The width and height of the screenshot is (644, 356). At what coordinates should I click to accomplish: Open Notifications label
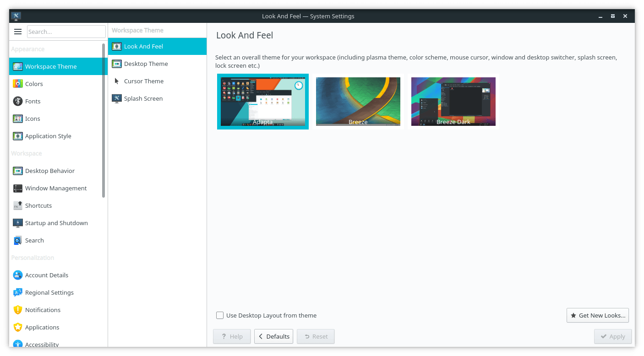point(43,310)
